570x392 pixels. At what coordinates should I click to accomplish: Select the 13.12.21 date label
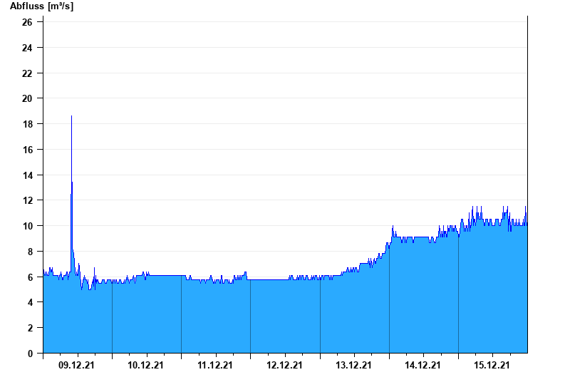353,366
